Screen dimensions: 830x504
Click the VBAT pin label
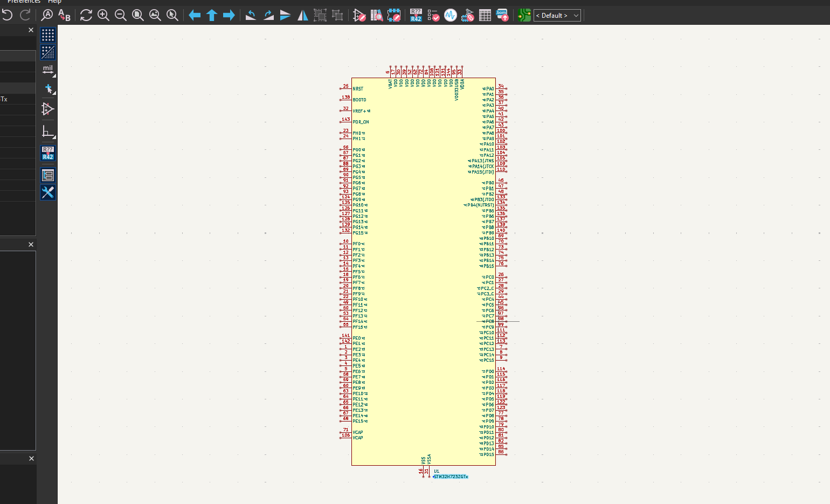[x=390, y=84]
